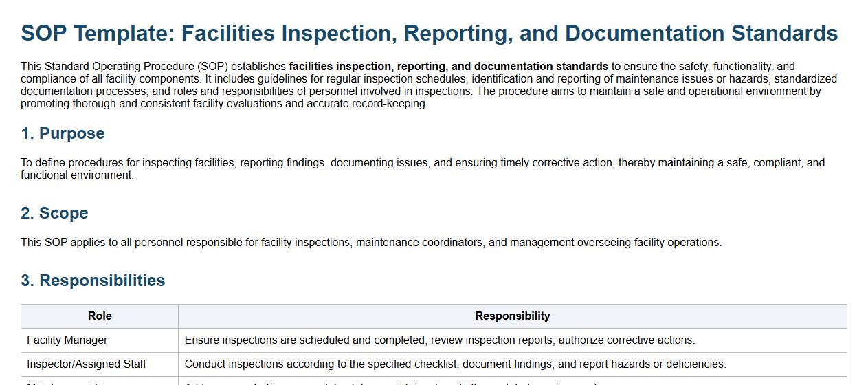Click the "Role" table column header

point(100,316)
